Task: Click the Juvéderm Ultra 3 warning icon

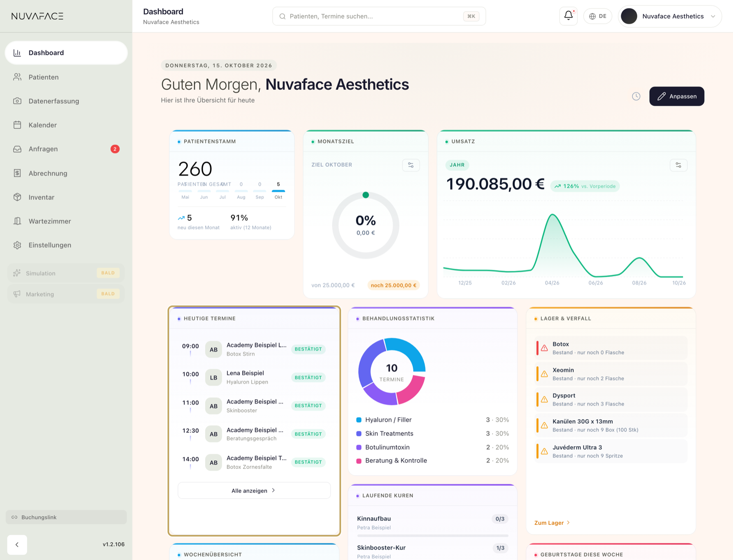Action: click(544, 451)
